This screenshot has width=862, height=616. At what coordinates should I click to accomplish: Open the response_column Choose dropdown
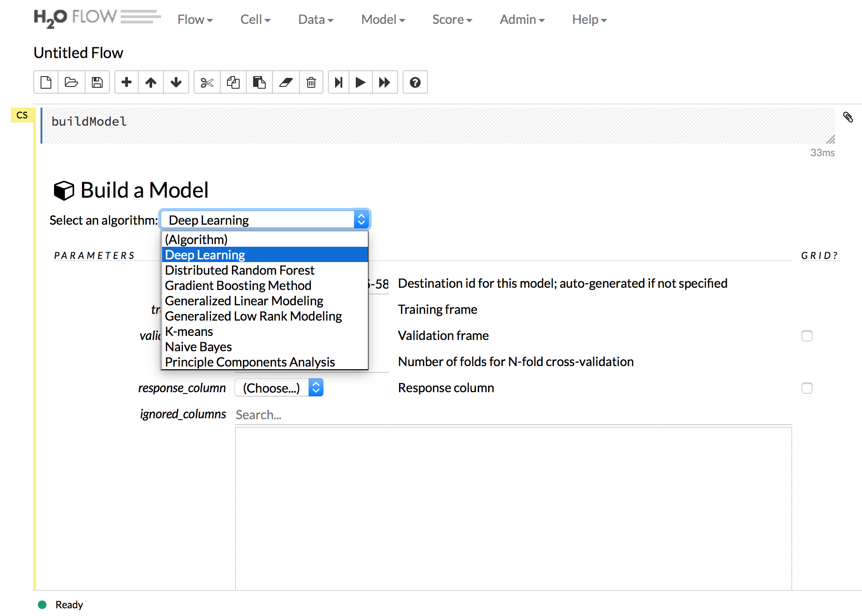(279, 388)
